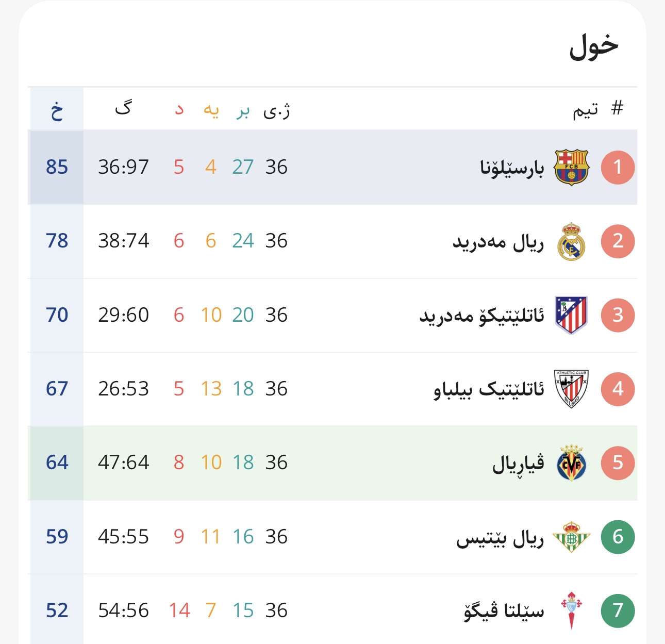The image size is (665, 644).
Task: Click the Real Madrid crest icon
Action: 571,241
